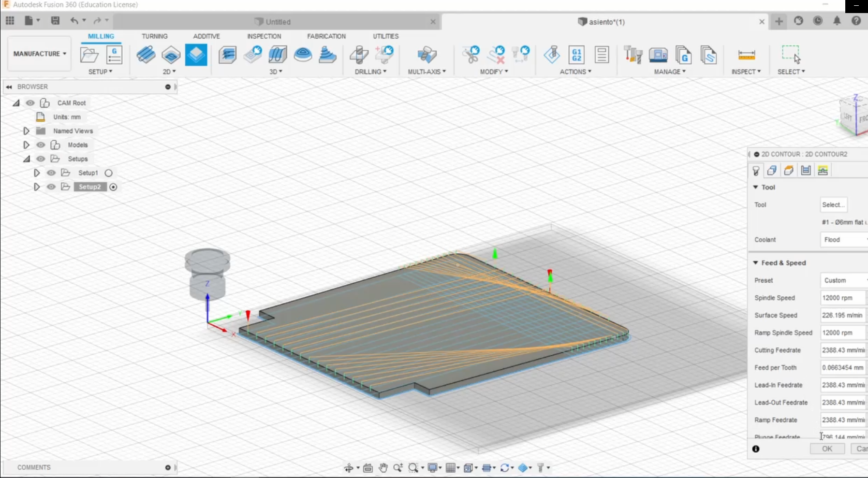Click the Post Process G1 G2 icon

click(x=576, y=55)
